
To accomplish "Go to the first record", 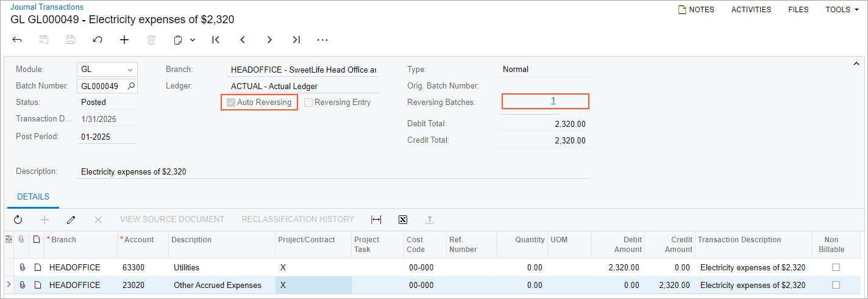I will pos(216,40).
